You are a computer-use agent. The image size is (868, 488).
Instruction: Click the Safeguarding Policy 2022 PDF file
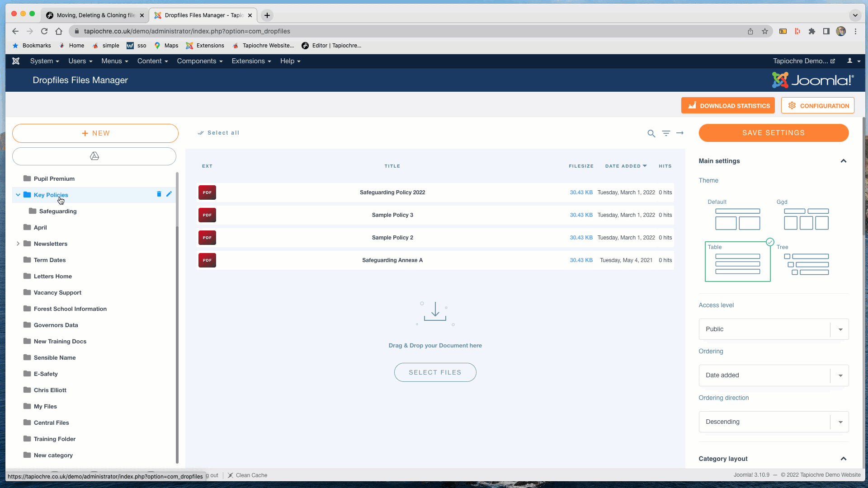pos(392,192)
